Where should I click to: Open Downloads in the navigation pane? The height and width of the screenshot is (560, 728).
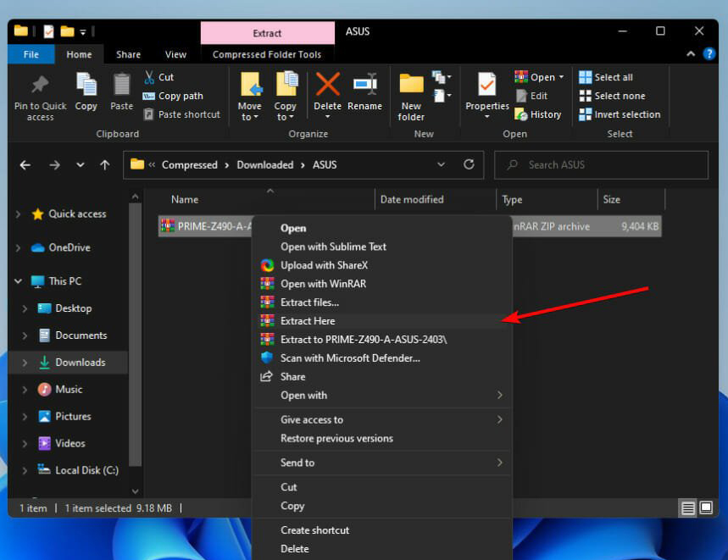pyautogui.click(x=80, y=363)
